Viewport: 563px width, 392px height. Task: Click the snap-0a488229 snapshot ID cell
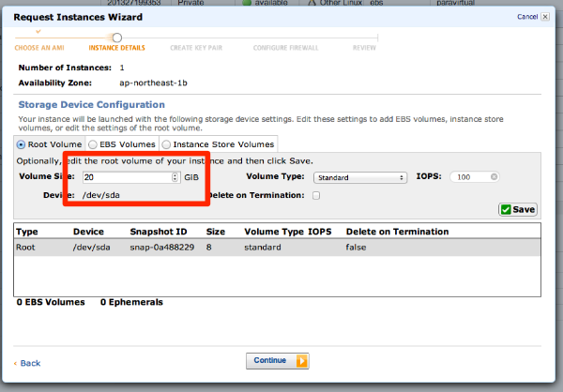pos(162,248)
